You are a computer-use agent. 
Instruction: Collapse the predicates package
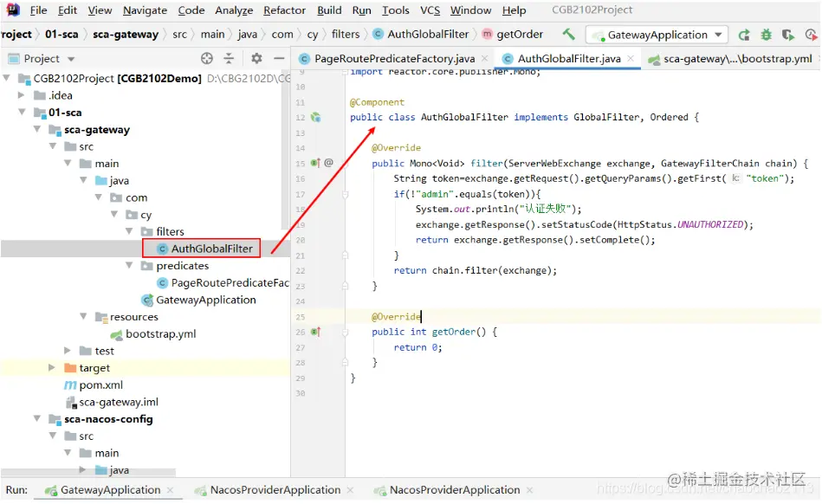[129, 266]
